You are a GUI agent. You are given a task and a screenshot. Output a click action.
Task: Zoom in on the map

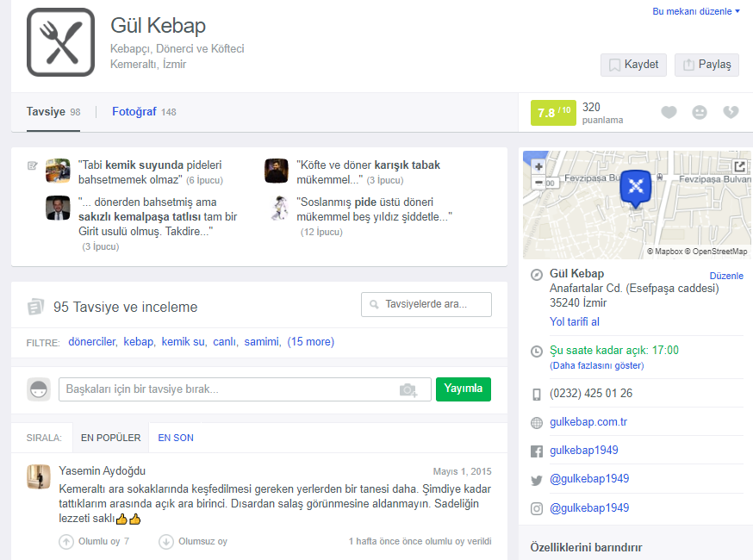(538, 166)
